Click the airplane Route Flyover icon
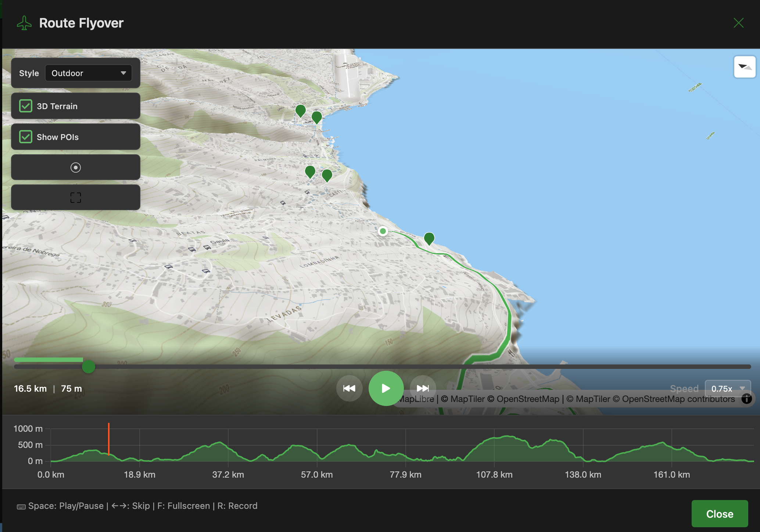This screenshot has width=760, height=532. coord(24,23)
